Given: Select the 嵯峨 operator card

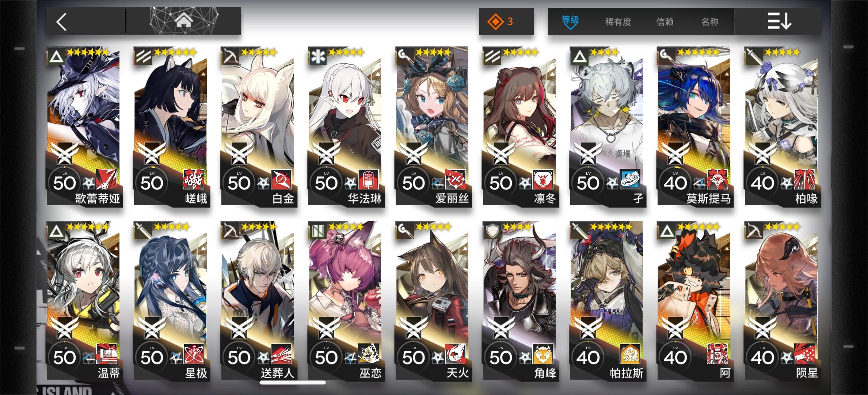Looking at the screenshot, I should (171, 126).
